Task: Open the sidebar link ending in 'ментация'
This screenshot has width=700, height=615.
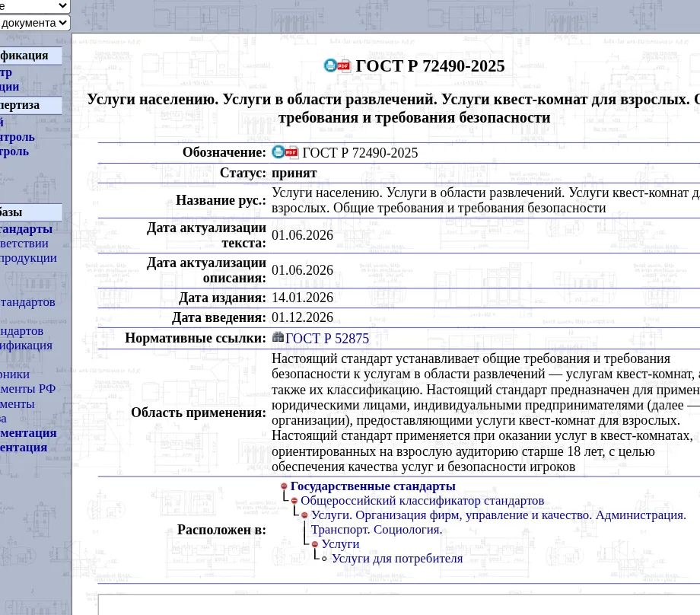Action: pyautogui.click(x=28, y=433)
